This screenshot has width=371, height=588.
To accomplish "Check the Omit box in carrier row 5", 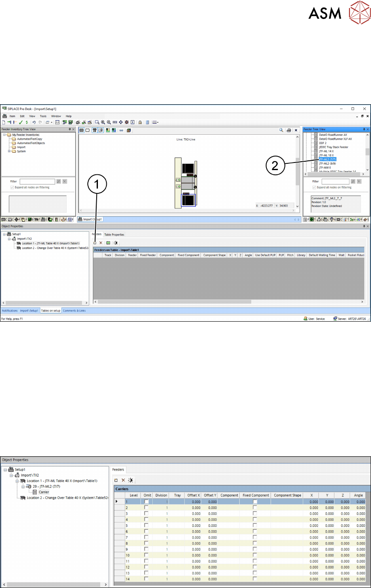I will pos(146,526).
